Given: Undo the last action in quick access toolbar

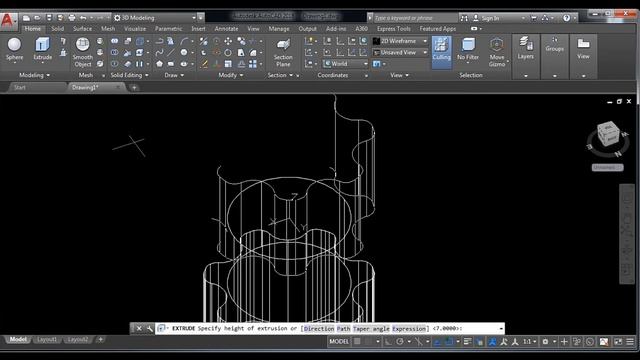Looking at the screenshot, I should click(x=83, y=18).
